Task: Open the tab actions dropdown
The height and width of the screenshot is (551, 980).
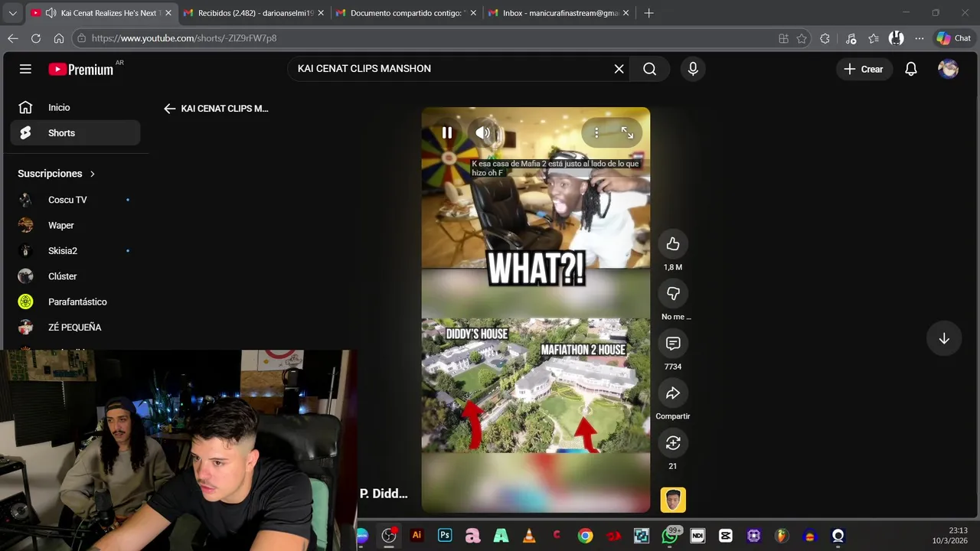Action: tap(12, 13)
